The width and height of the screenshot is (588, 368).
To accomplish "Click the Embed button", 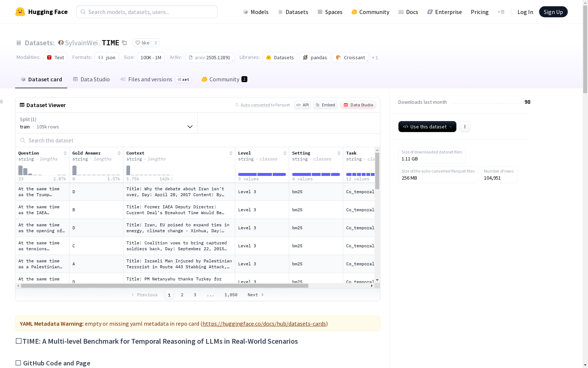I will pos(325,105).
